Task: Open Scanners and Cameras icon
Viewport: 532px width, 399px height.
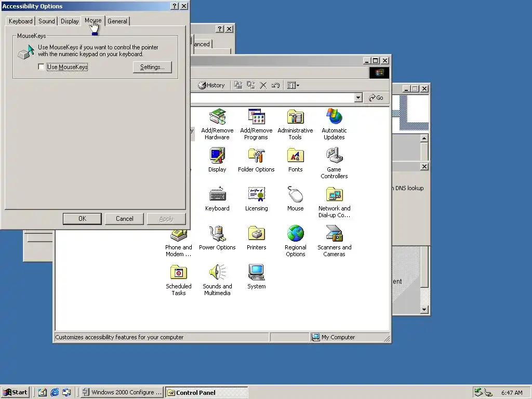Action: click(x=334, y=241)
